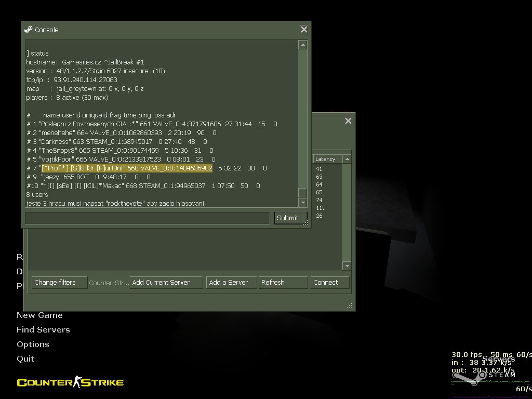
Task: Click the "TheSnopy8" player row
Action: [x=120, y=151]
